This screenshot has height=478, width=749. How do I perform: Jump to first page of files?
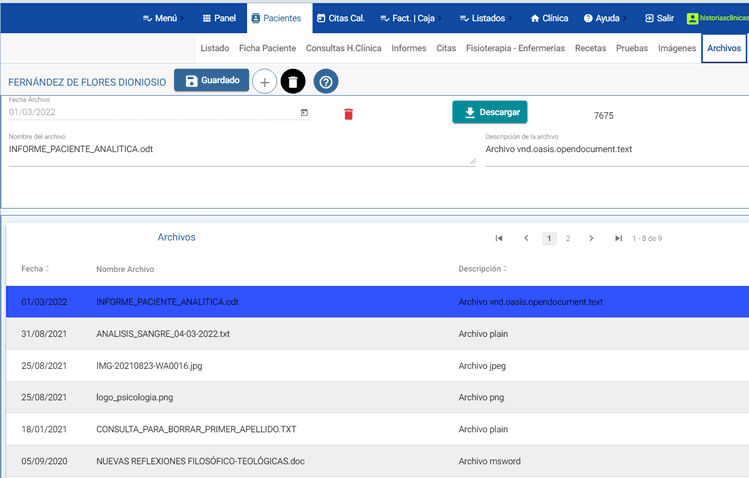point(499,238)
